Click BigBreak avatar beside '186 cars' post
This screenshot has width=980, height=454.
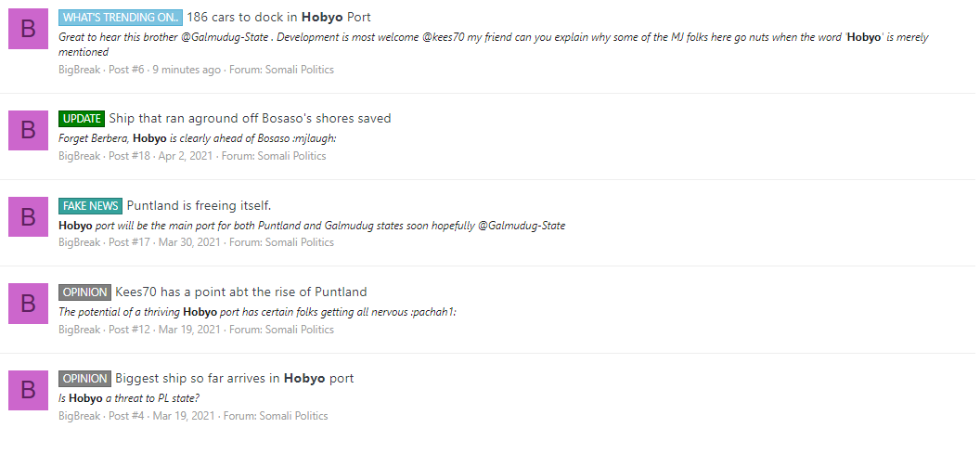tap(28, 29)
